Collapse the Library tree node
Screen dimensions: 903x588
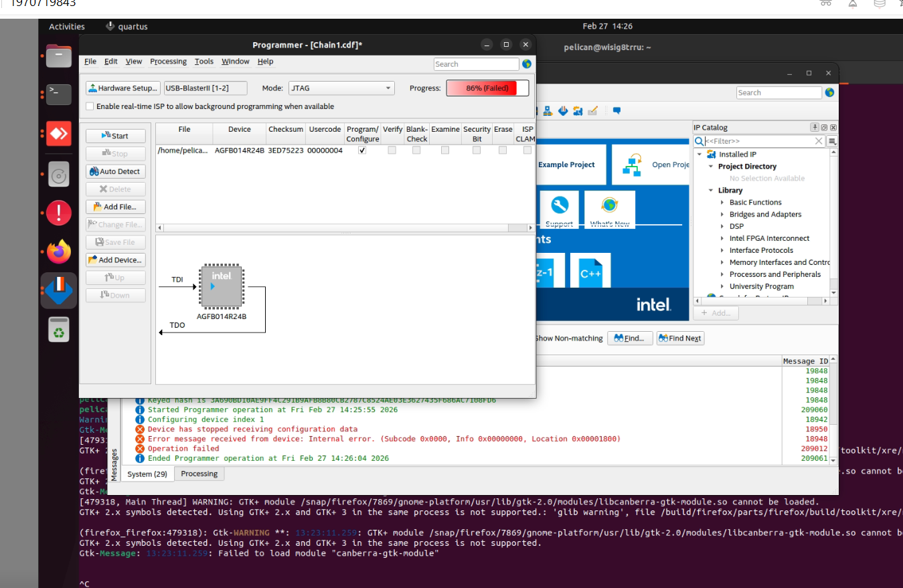point(712,191)
